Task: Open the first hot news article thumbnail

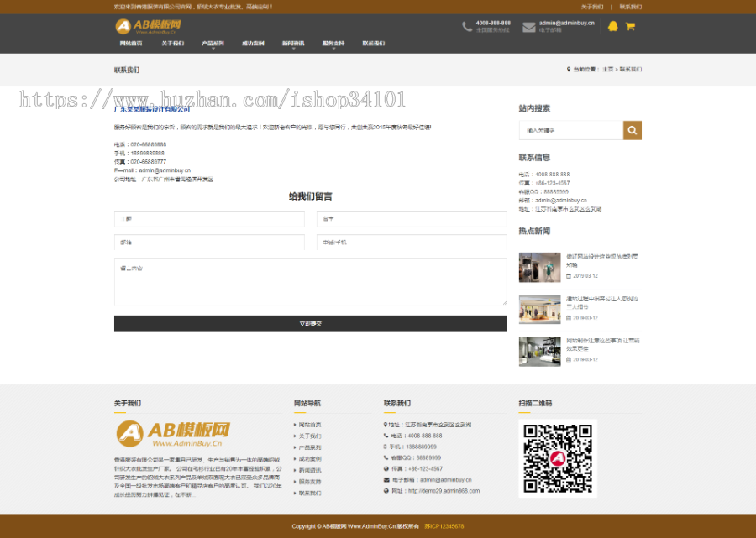Action: (x=538, y=267)
